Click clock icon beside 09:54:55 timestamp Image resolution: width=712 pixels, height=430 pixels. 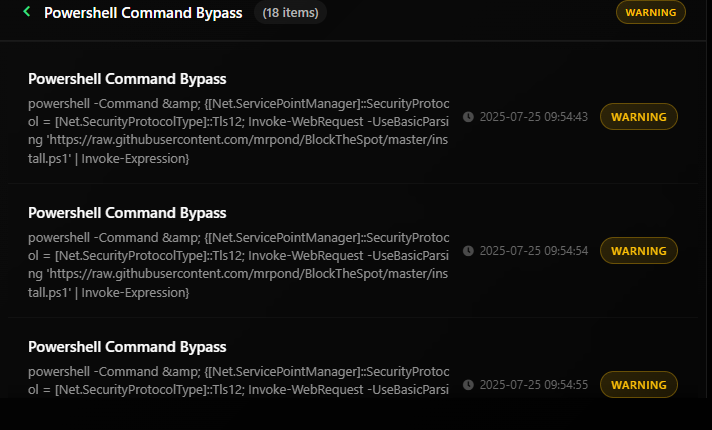[468, 385]
